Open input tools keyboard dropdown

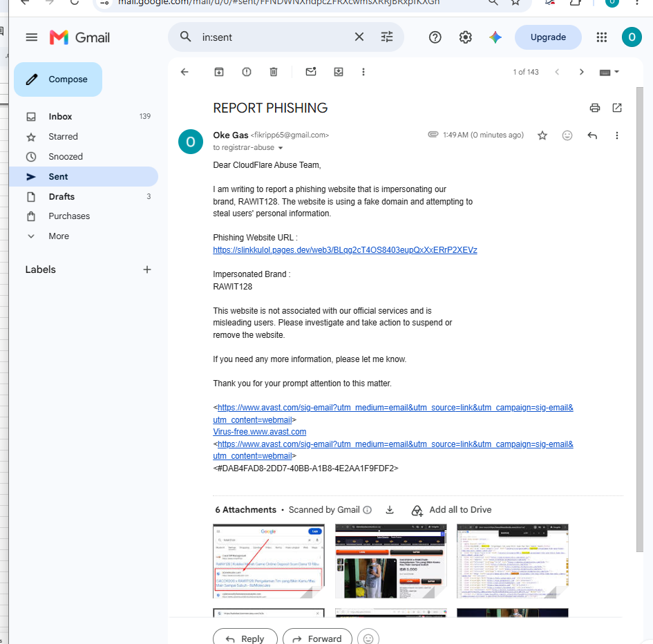[x=609, y=72]
